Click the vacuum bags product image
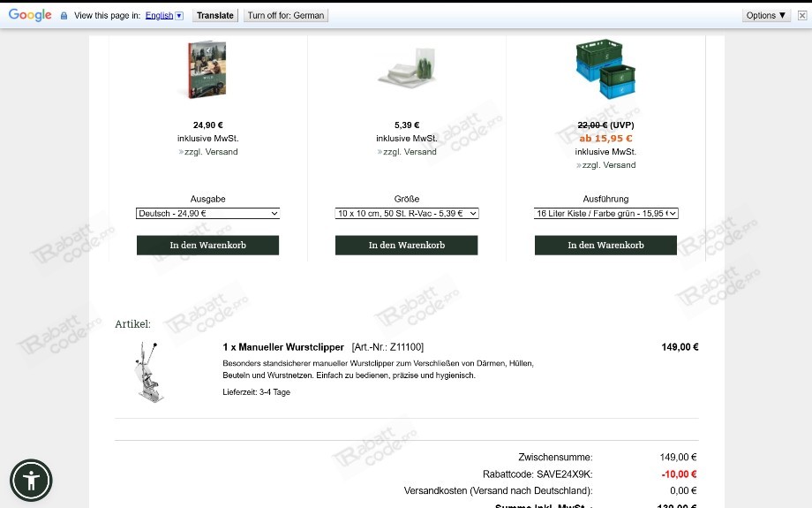Image resolution: width=812 pixels, height=508 pixels. pos(407,68)
